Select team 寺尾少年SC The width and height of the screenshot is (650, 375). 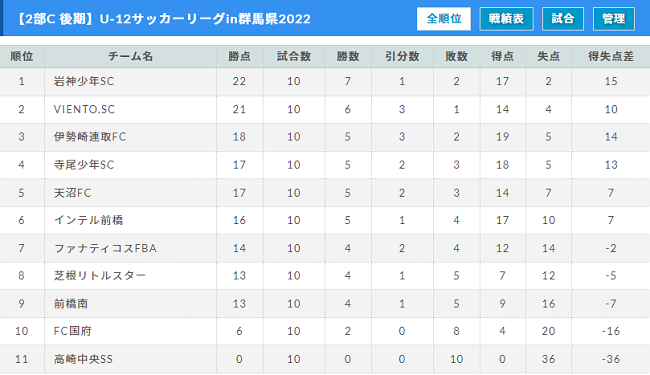click(x=84, y=165)
